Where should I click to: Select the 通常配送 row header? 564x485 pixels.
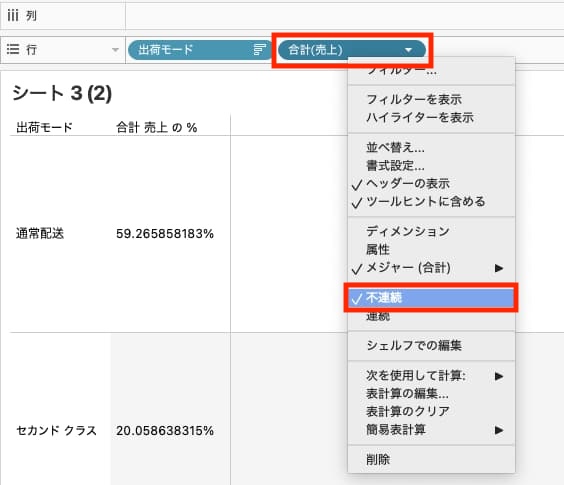point(40,234)
